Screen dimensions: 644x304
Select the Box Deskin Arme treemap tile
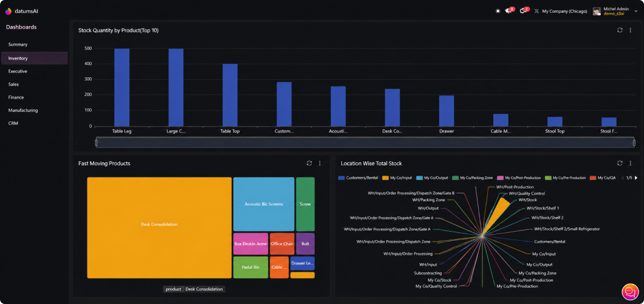click(250, 244)
